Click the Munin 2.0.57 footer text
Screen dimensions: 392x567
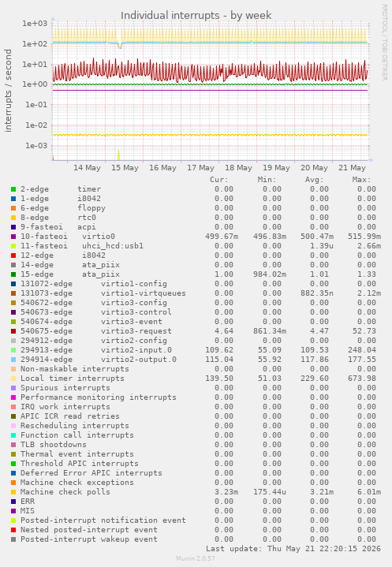[196, 558]
